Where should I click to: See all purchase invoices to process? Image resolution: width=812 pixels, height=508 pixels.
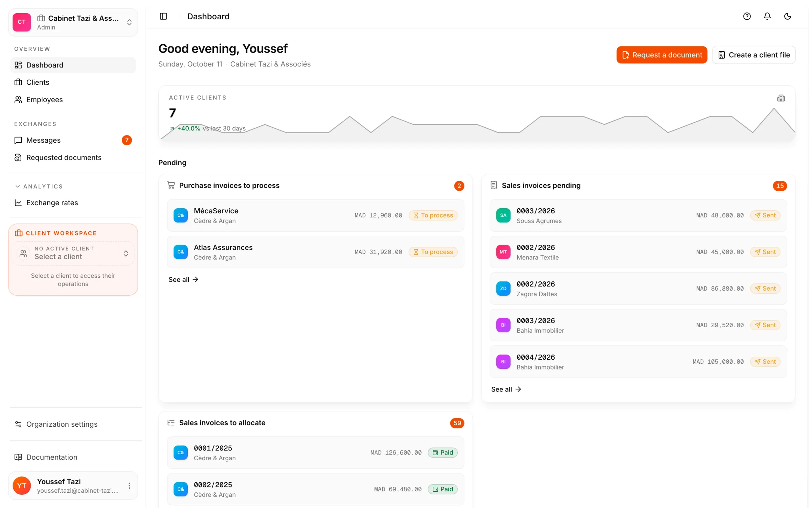[x=183, y=280]
